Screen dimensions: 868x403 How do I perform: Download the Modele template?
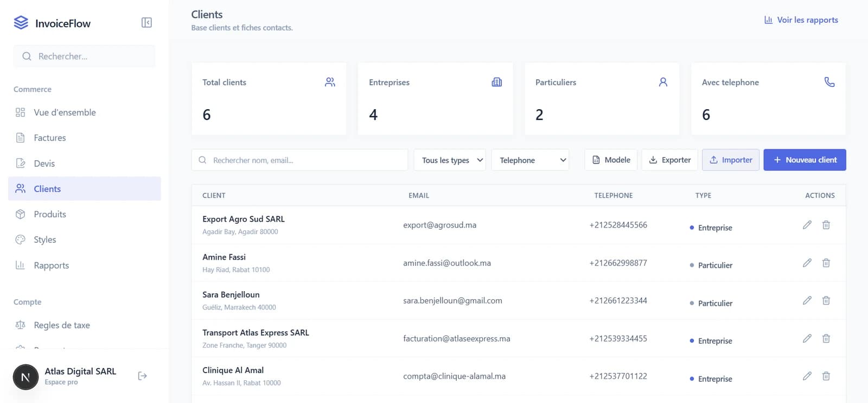click(611, 160)
